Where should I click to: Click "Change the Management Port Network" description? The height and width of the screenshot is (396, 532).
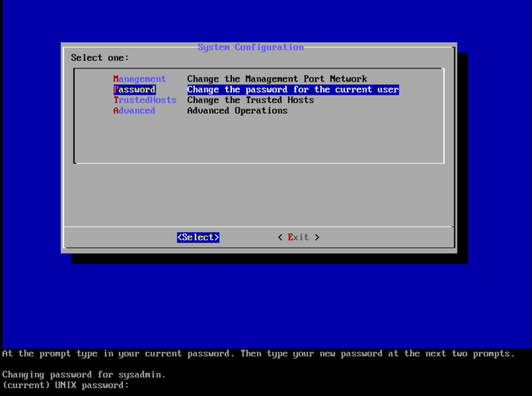277,79
